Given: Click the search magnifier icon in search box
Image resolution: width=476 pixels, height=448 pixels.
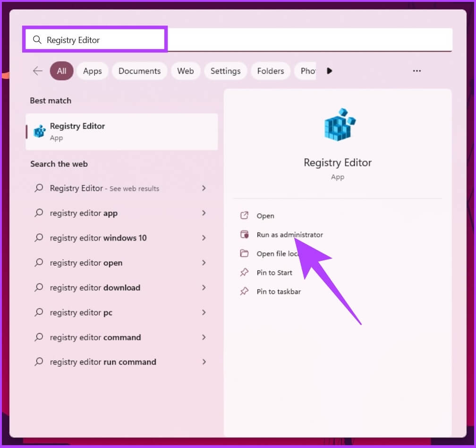Looking at the screenshot, I should (37, 40).
